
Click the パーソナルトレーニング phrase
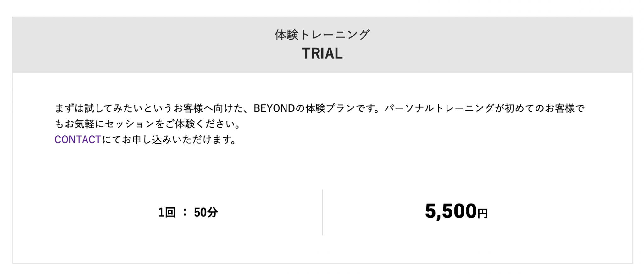439,108
